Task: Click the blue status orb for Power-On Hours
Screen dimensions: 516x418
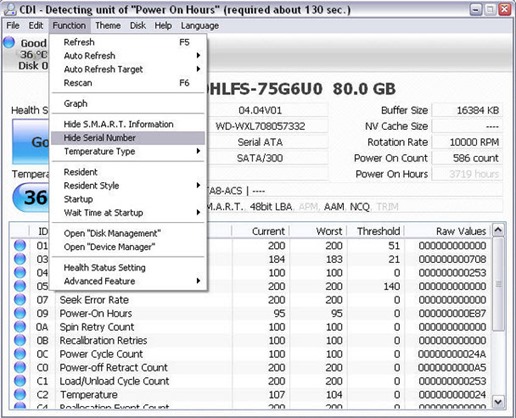Action: pyautogui.click(x=20, y=313)
